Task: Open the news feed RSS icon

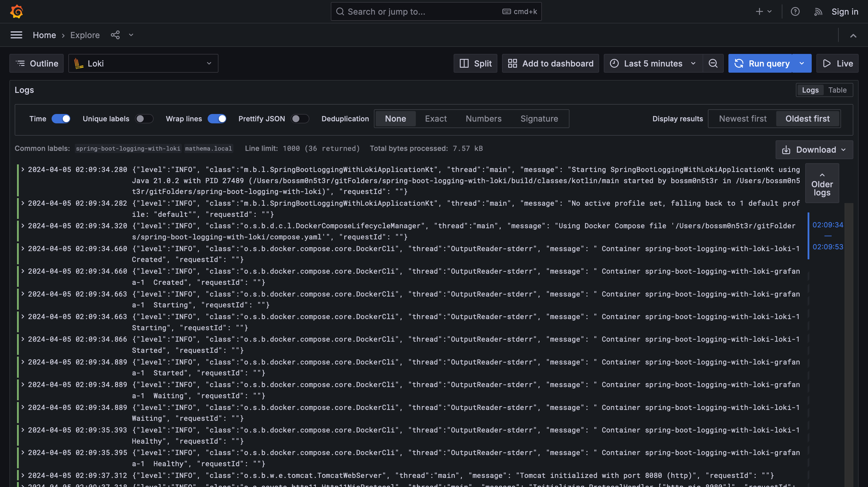Action: 818,12
